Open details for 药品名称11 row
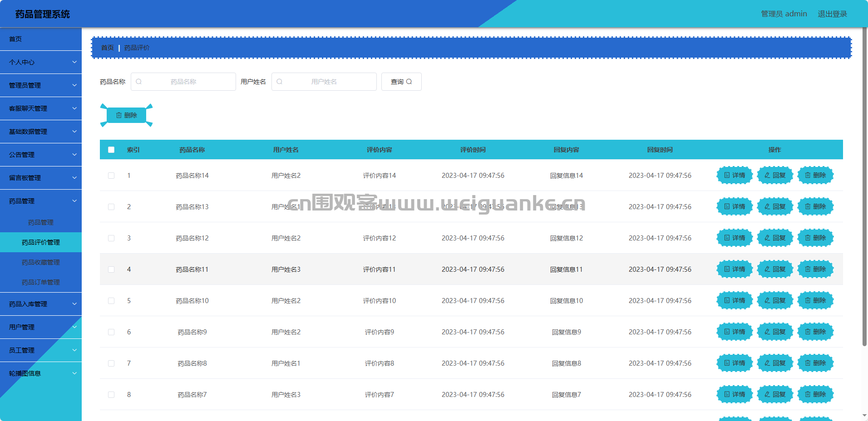Viewport: 868px width, 421px height. pos(734,269)
